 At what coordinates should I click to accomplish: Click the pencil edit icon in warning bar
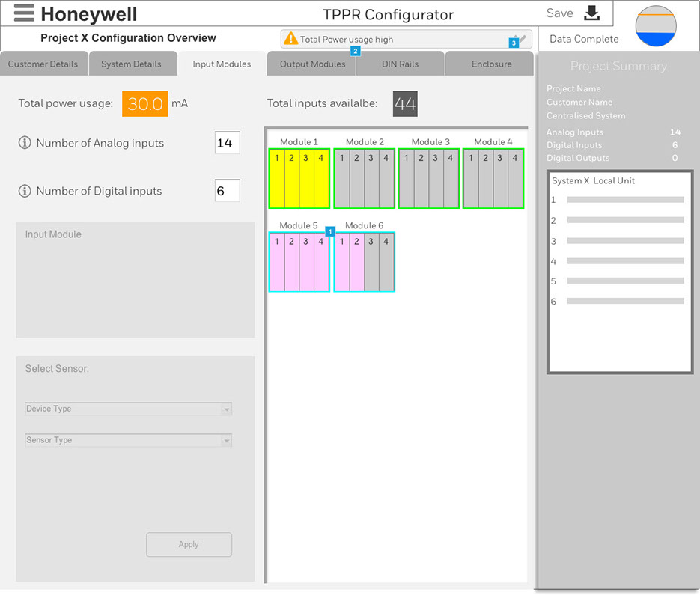pyautogui.click(x=522, y=39)
